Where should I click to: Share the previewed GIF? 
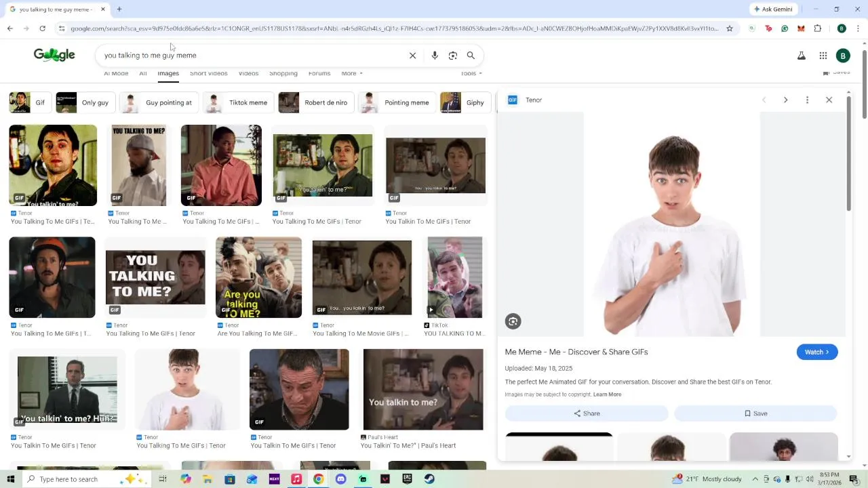coord(587,413)
